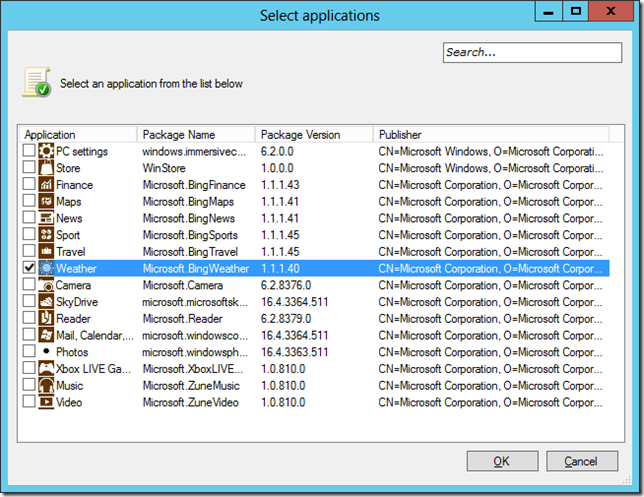
Task: Sort by the Application column header
Action: [x=78, y=134]
